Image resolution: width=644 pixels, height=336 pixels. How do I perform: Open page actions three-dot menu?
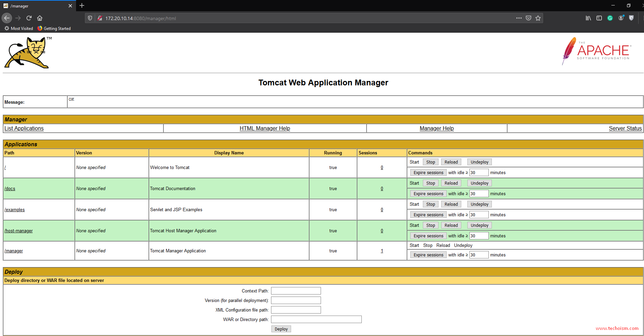point(519,18)
